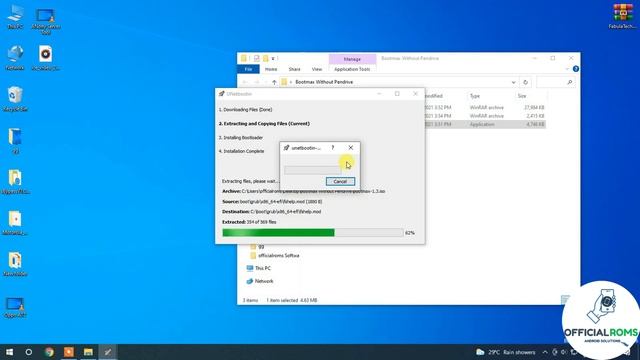The image size is (640, 360).
Task: Open Cortana search circle on taskbar
Action: click(29, 352)
